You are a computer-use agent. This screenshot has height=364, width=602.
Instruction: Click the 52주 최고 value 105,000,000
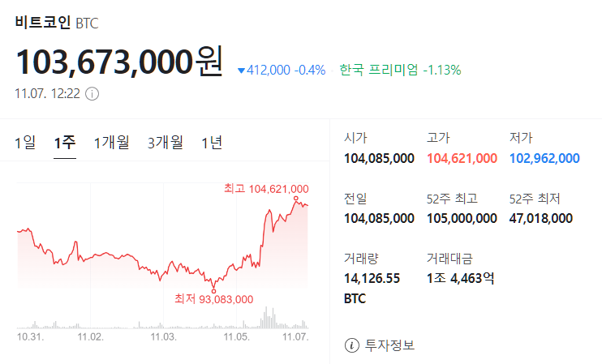[462, 218]
